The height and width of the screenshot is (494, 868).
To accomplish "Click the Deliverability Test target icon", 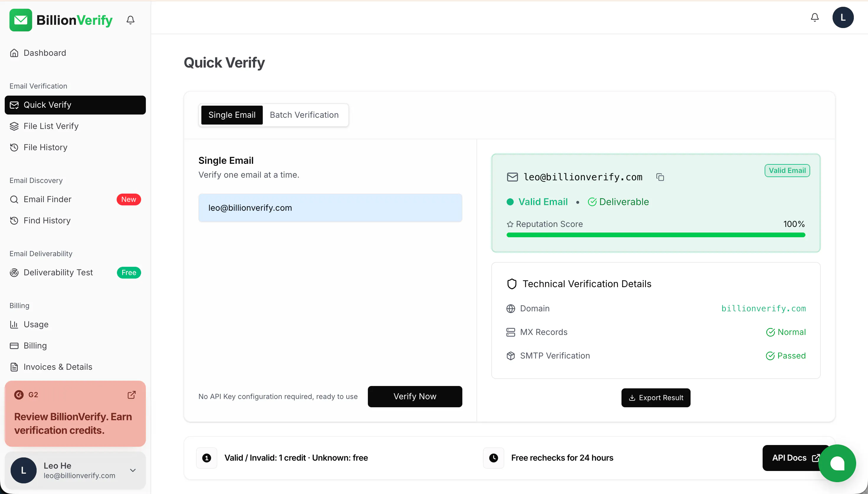I will [x=14, y=273].
